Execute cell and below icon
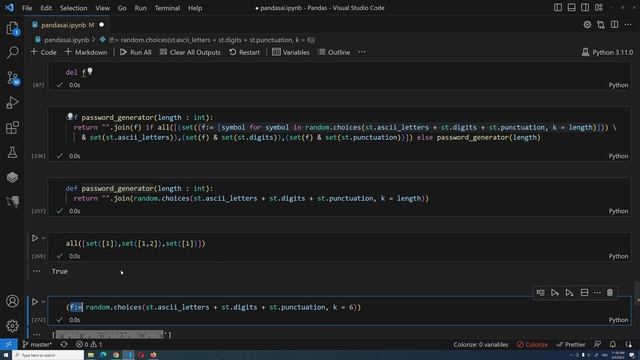This screenshot has height=360, width=640. [569, 293]
